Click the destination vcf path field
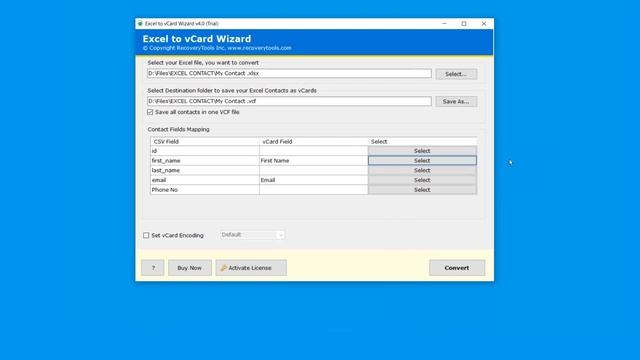The width and height of the screenshot is (640, 360). [289, 101]
